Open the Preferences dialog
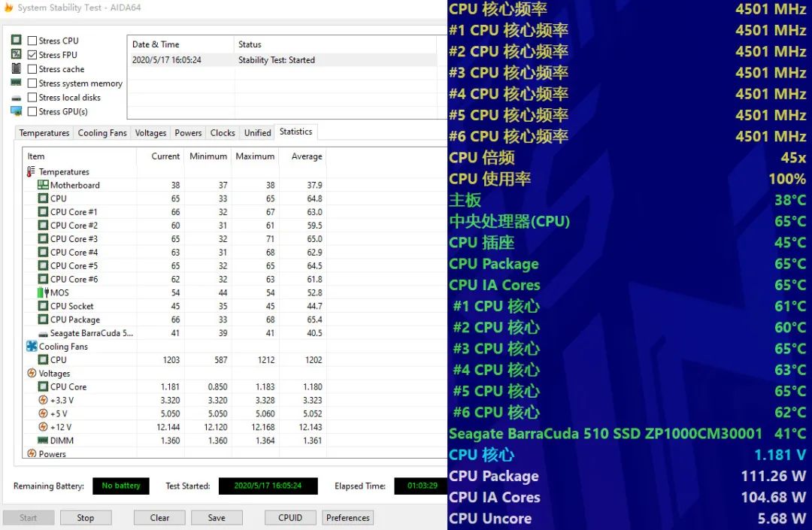This screenshot has height=530, width=812. [348, 517]
